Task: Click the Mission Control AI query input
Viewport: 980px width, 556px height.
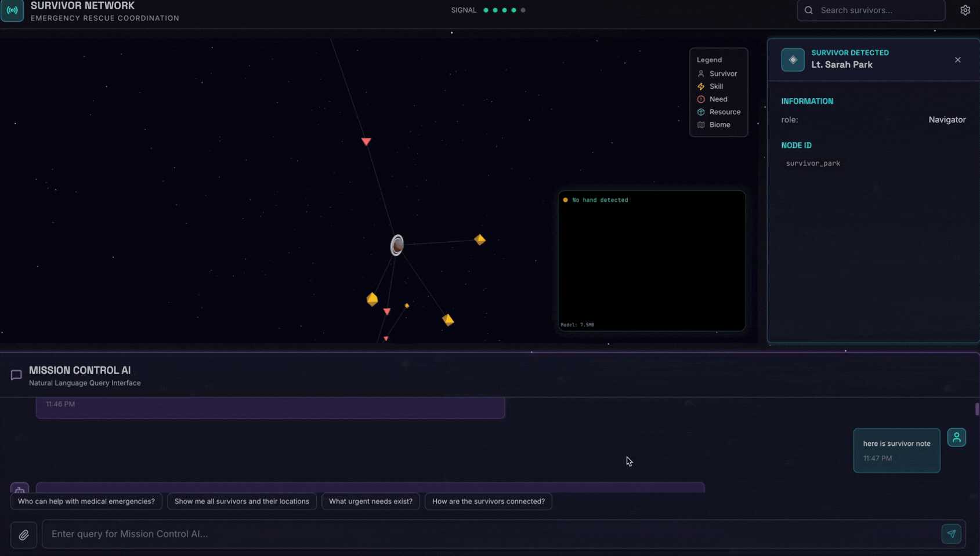Action: (490, 534)
